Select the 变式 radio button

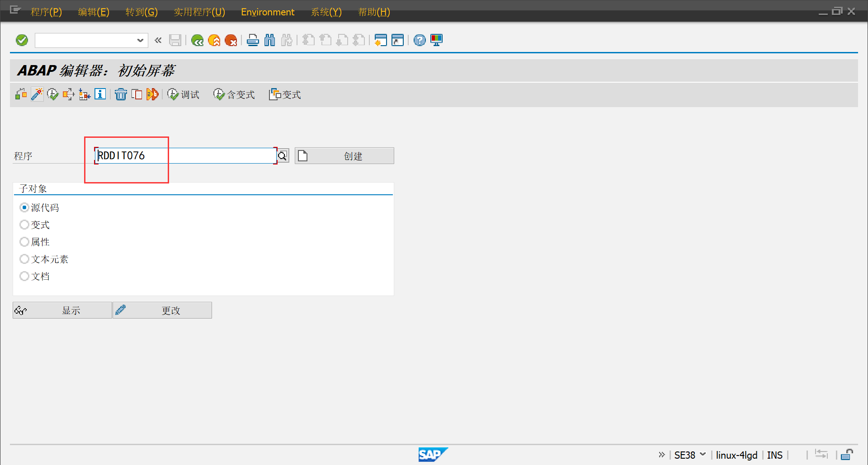pyautogui.click(x=24, y=225)
